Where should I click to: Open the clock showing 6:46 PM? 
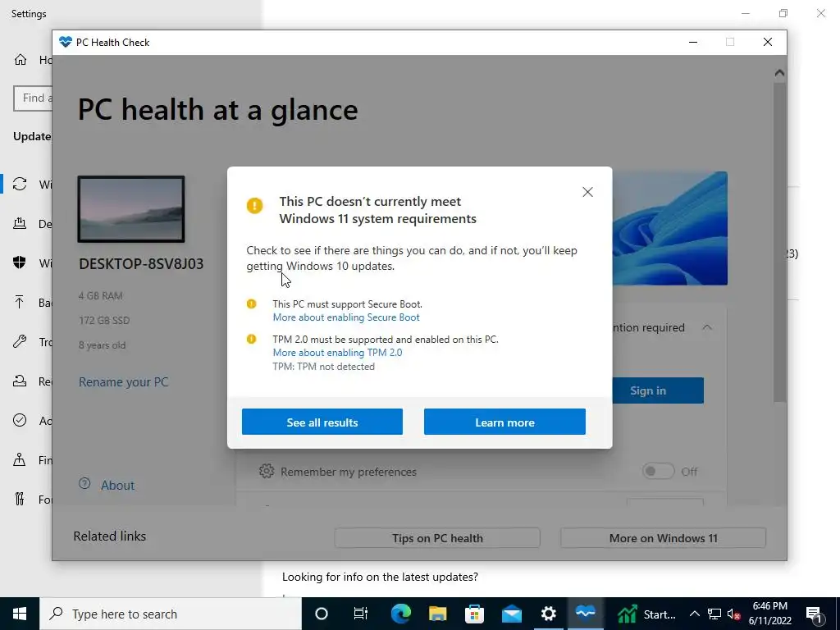(x=770, y=614)
